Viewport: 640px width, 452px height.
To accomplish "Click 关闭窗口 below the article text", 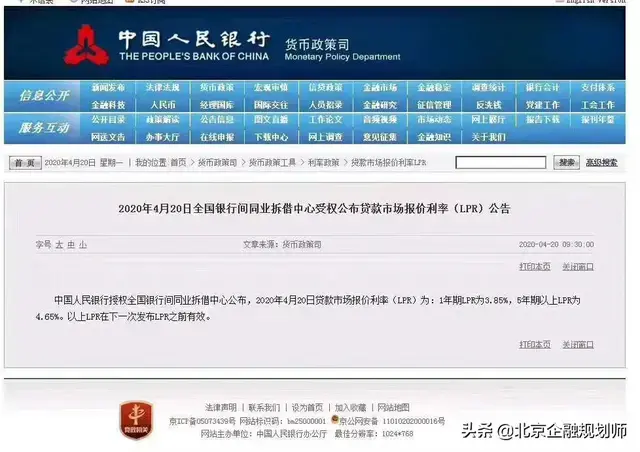I will tap(578, 345).
